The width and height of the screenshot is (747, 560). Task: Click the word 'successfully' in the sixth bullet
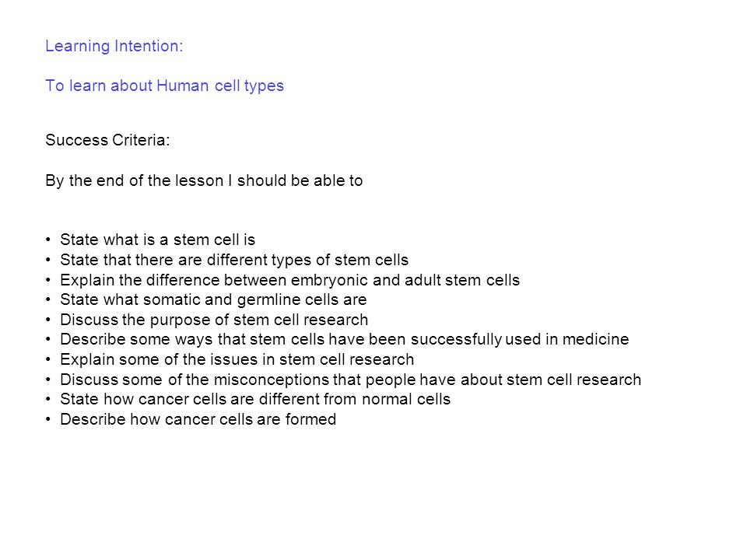click(x=457, y=340)
